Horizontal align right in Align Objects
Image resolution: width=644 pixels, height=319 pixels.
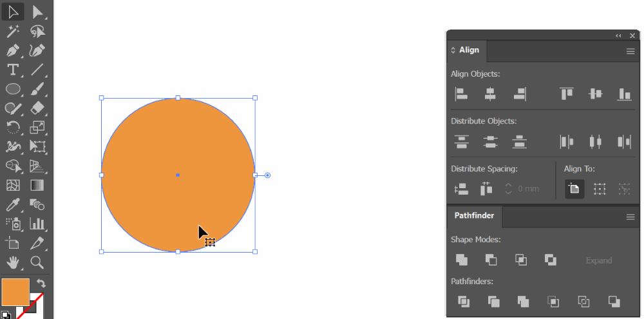pos(520,94)
